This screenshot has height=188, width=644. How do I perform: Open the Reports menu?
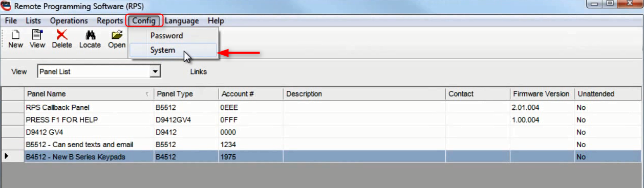(x=110, y=21)
